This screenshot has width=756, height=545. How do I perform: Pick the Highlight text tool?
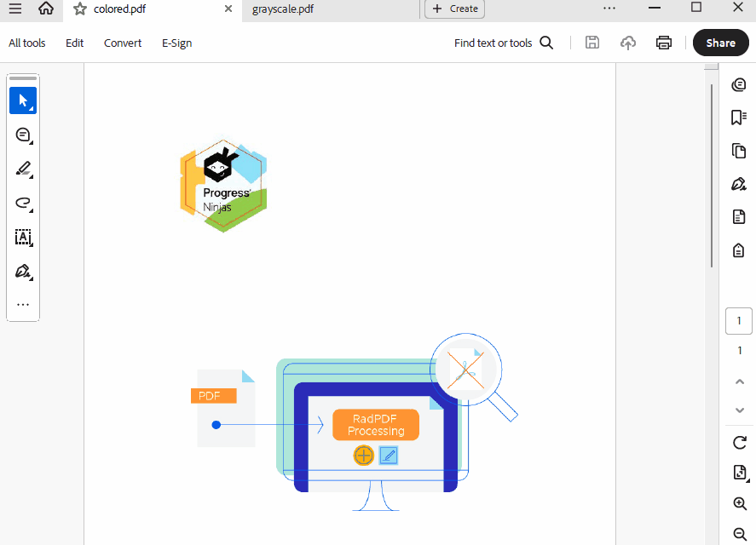click(23, 169)
